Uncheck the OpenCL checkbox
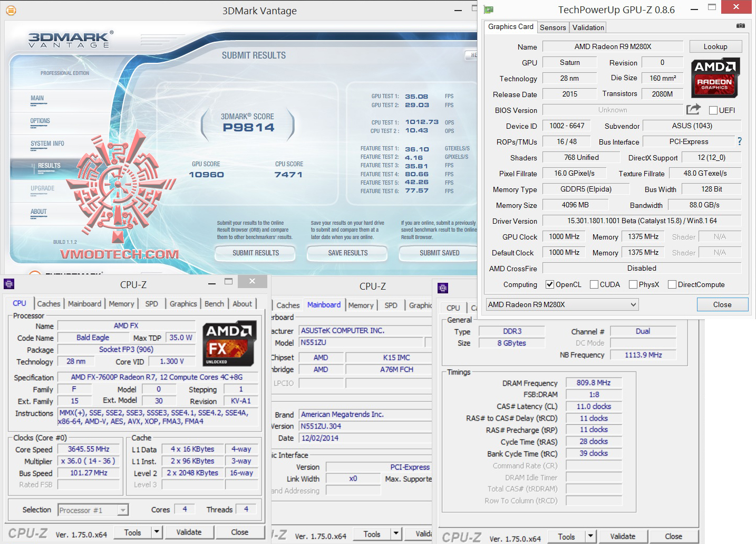The width and height of the screenshot is (756, 544). click(x=550, y=284)
